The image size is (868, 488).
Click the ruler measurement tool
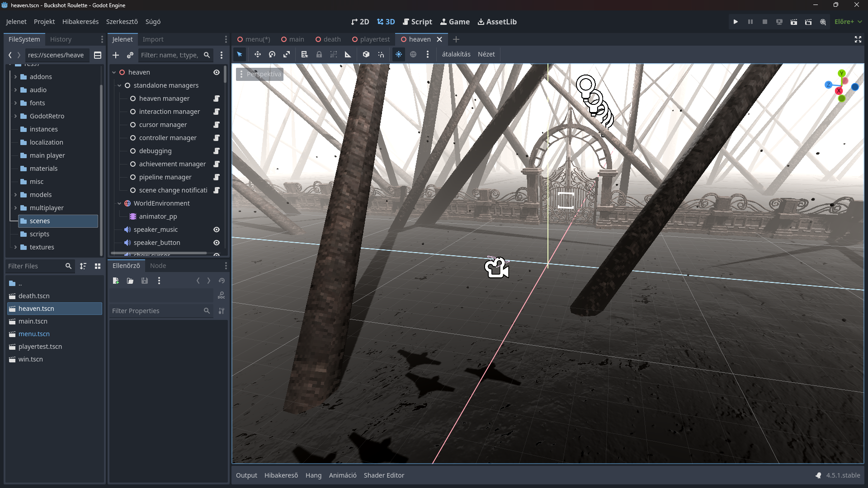click(348, 54)
